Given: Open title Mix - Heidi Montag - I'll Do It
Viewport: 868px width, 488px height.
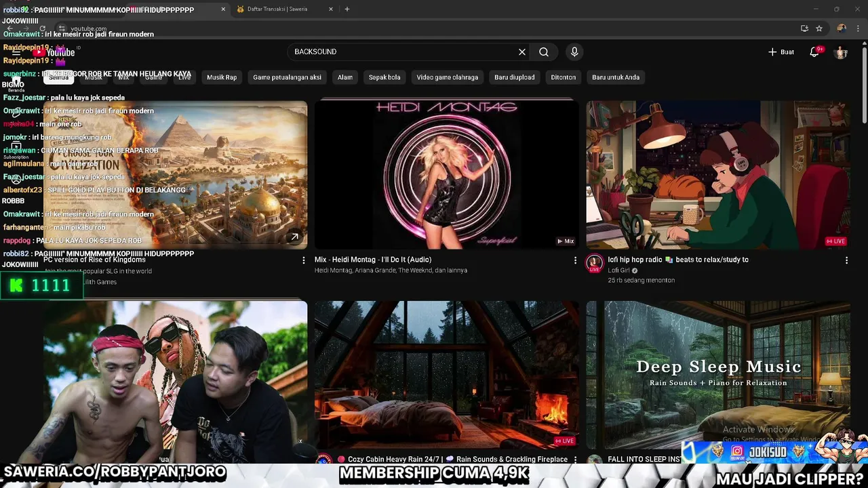Looking at the screenshot, I should click(x=373, y=260).
